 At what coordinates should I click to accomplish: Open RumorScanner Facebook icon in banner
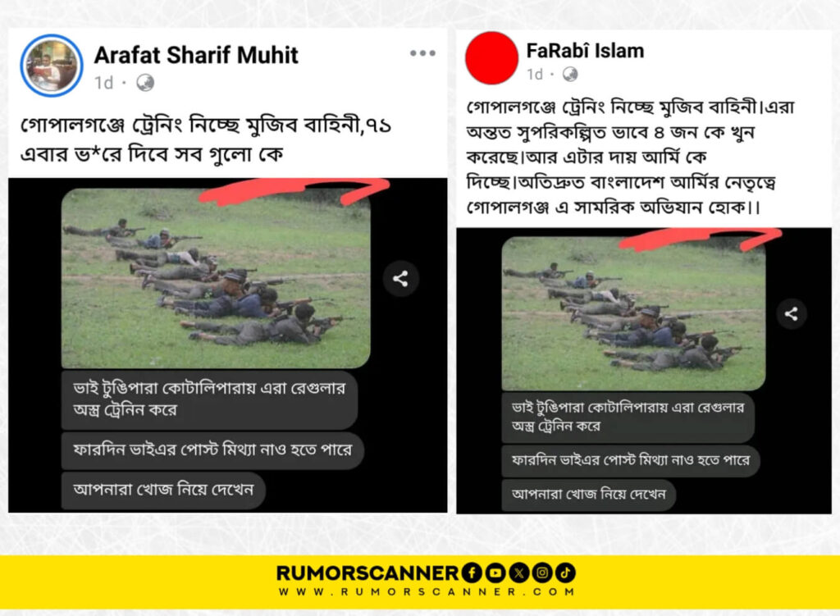click(472, 573)
